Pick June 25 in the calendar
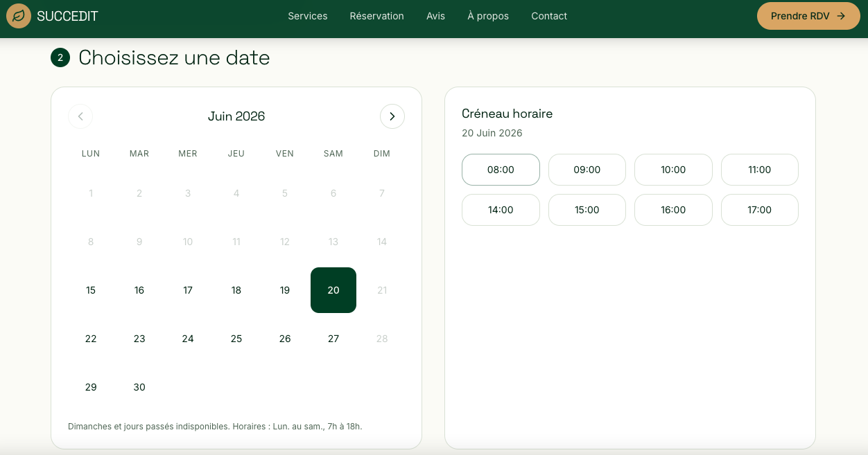868x455 pixels. [236, 339]
